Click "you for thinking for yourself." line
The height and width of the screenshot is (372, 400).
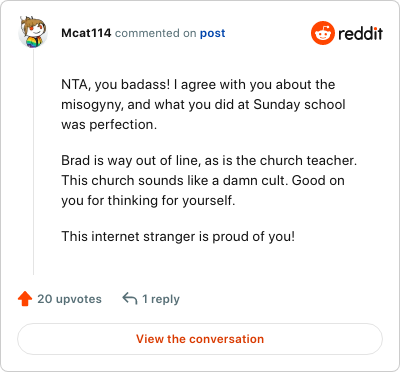pos(148,201)
